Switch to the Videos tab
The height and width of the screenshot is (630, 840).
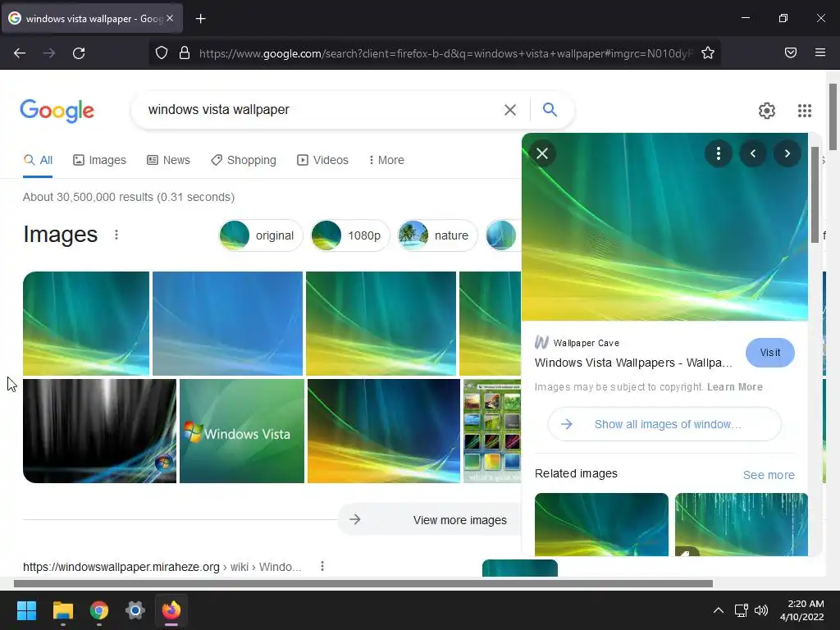pos(322,160)
